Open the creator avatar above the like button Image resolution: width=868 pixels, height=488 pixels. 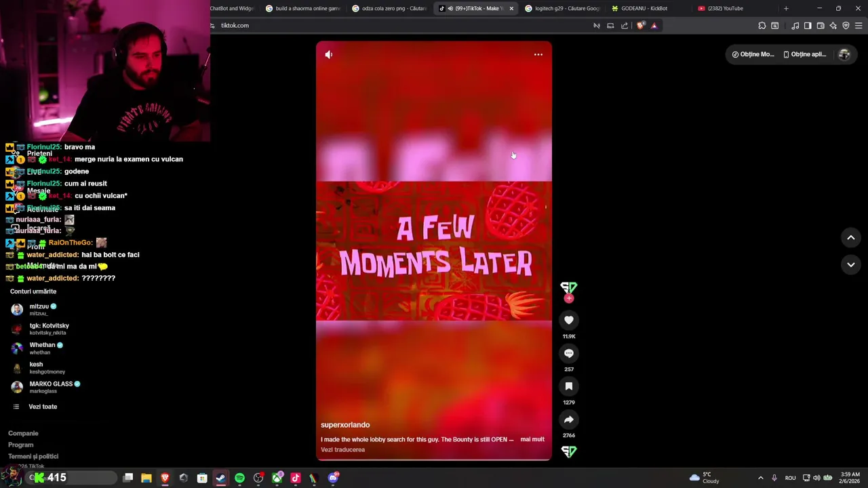[x=569, y=288]
